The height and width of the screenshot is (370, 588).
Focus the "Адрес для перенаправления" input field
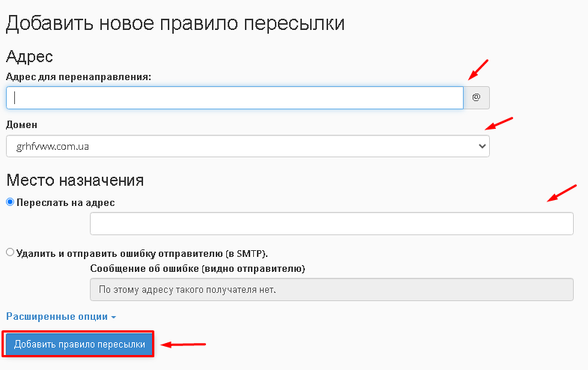point(234,97)
